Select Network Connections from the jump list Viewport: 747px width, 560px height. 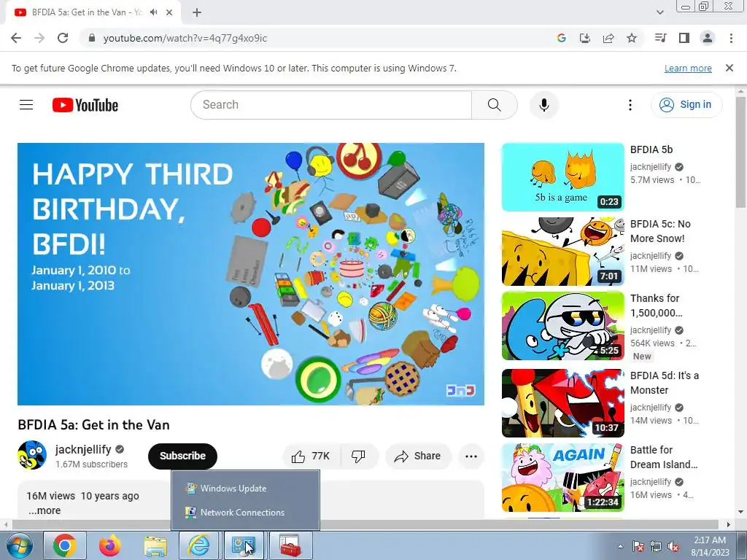pos(245,513)
